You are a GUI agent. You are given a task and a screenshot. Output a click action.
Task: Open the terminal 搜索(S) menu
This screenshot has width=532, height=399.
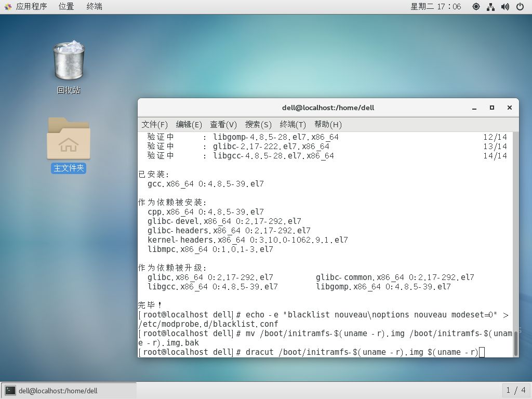tap(258, 125)
